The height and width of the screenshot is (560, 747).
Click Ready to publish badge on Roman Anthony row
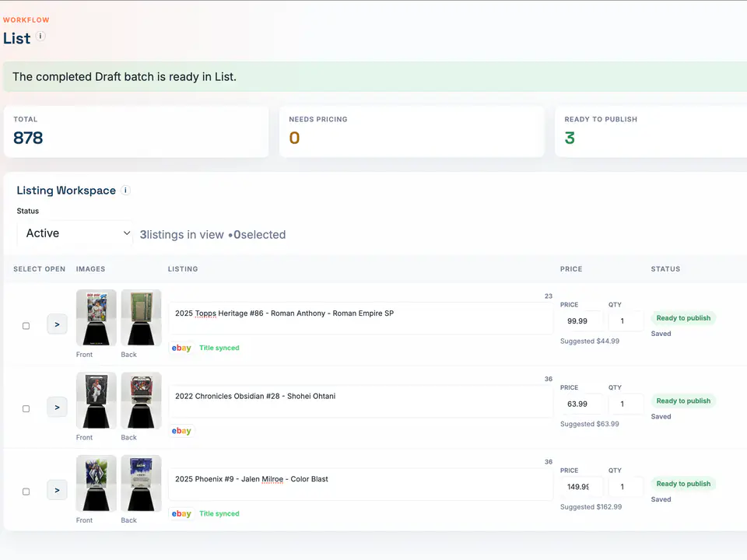684,318
